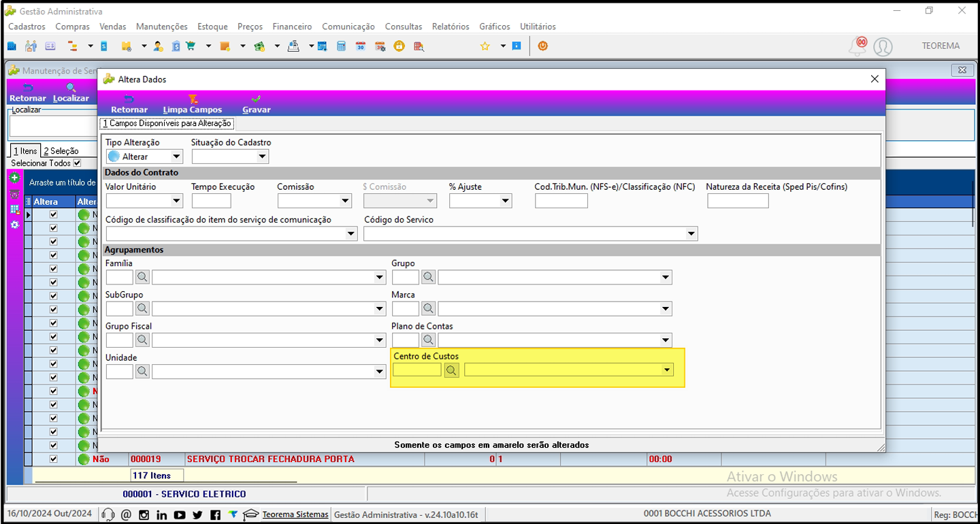The height and width of the screenshot is (524, 980).
Task: Click the Centro de Custos code field
Action: pyautogui.click(x=417, y=370)
